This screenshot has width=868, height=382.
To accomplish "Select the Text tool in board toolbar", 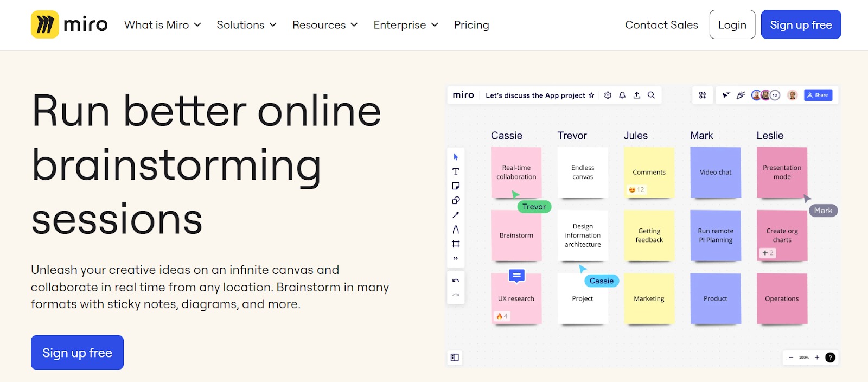I will point(456,171).
